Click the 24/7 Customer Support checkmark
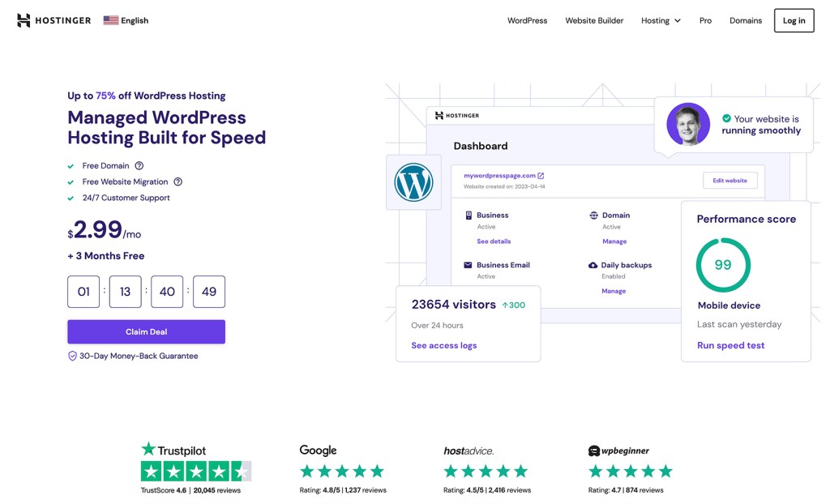This screenshot has height=504, width=830. click(x=71, y=198)
